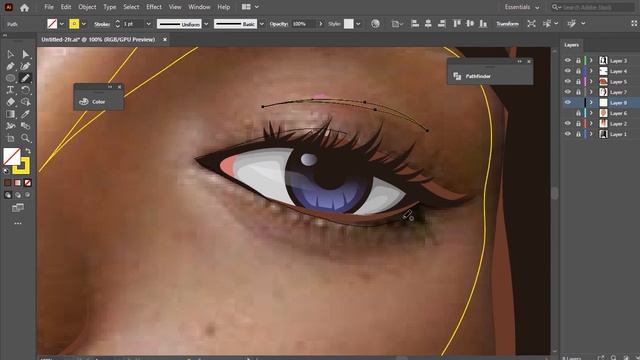640x360 pixels.
Task: Swap fill and stroke colors
Action: tap(28, 151)
